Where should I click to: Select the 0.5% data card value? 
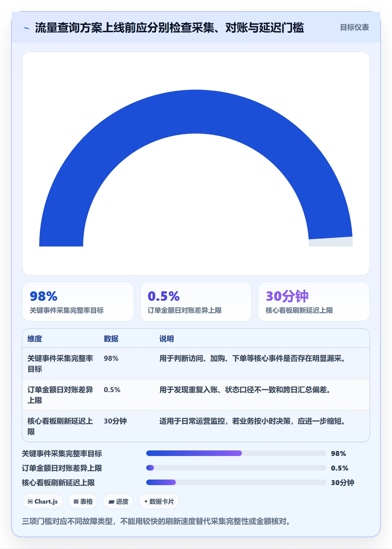tap(164, 296)
